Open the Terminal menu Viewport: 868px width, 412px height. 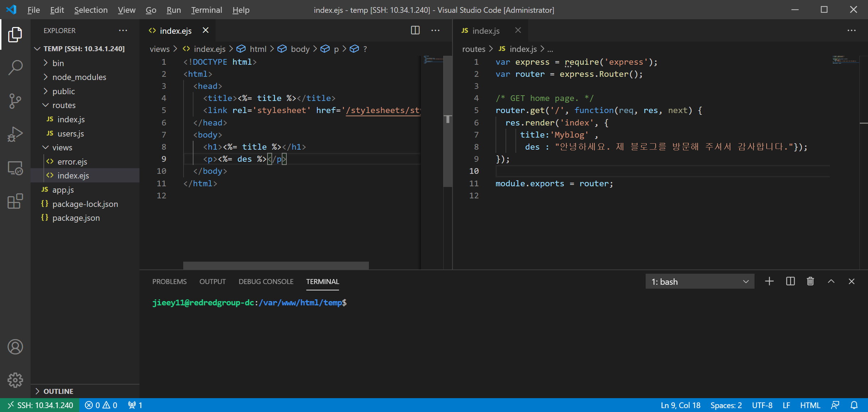click(x=206, y=10)
